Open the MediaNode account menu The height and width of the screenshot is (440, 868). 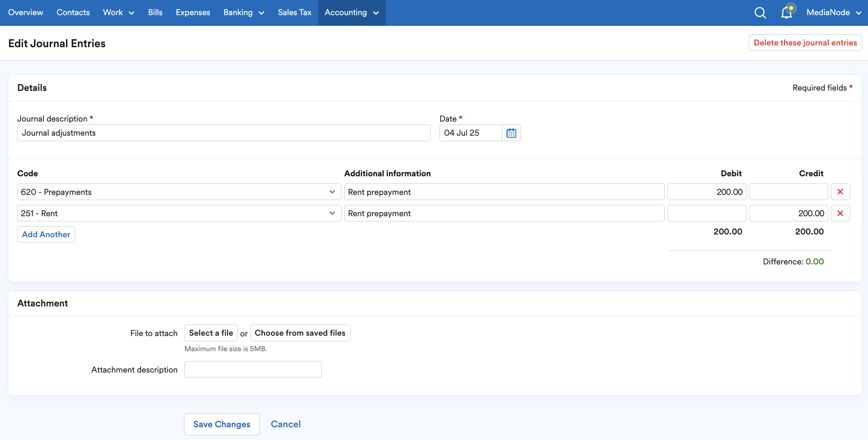(x=834, y=13)
